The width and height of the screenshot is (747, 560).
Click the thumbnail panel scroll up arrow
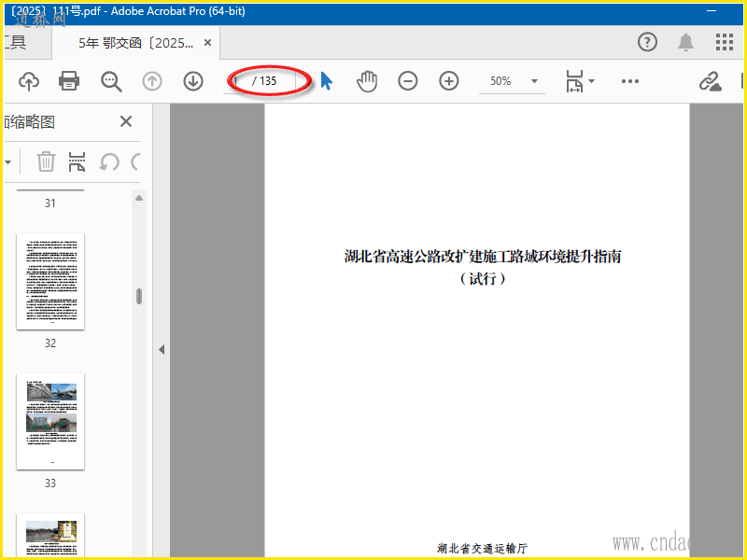point(139,198)
